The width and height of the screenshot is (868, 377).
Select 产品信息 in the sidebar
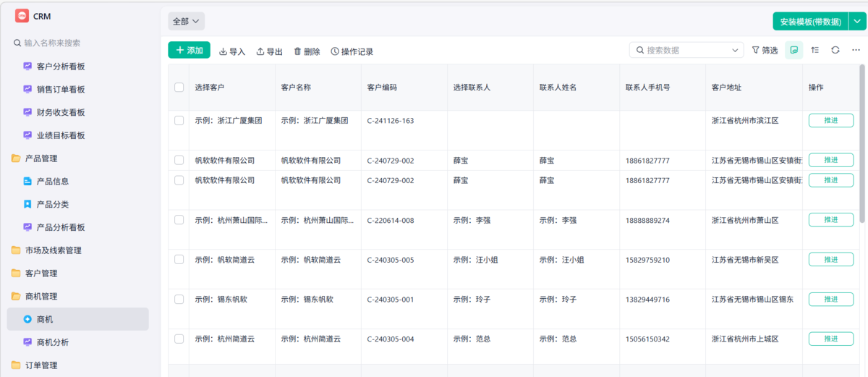point(53,181)
